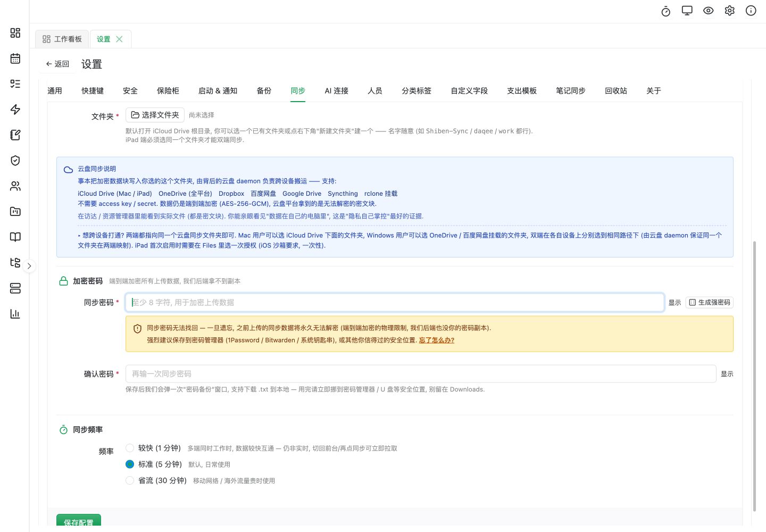Open the lightning bolt icon in sidebar

15,110
